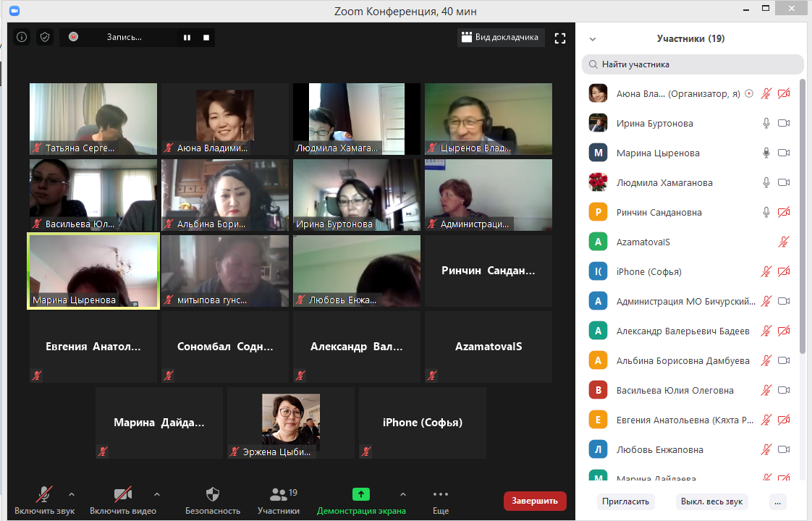This screenshot has height=521, width=812.
Task: Pause the recording
Action: coord(187,37)
